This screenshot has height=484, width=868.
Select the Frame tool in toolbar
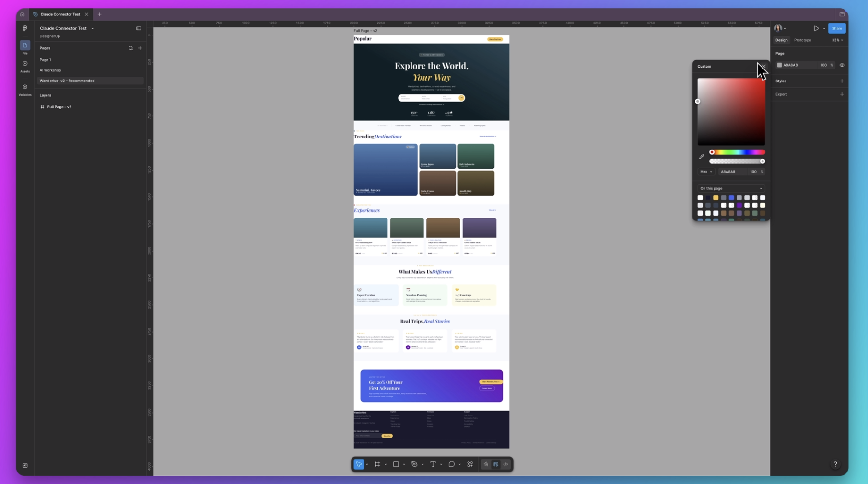377,464
